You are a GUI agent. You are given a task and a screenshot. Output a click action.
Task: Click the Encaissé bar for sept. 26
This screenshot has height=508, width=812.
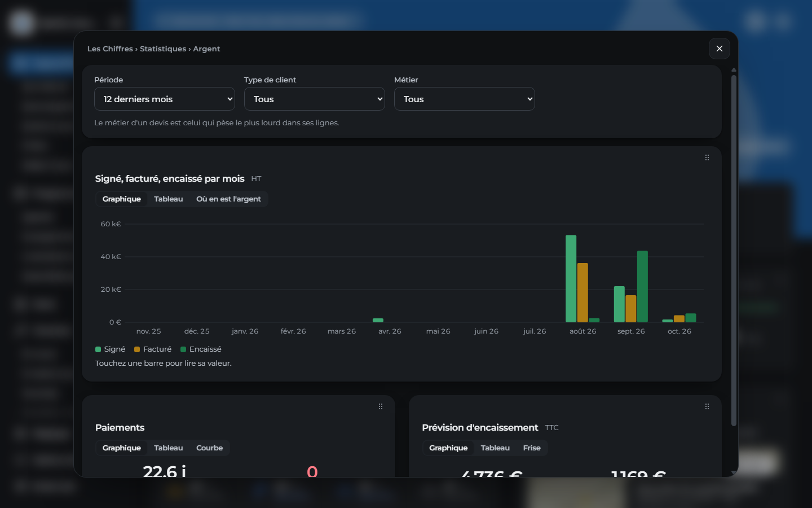click(x=642, y=286)
